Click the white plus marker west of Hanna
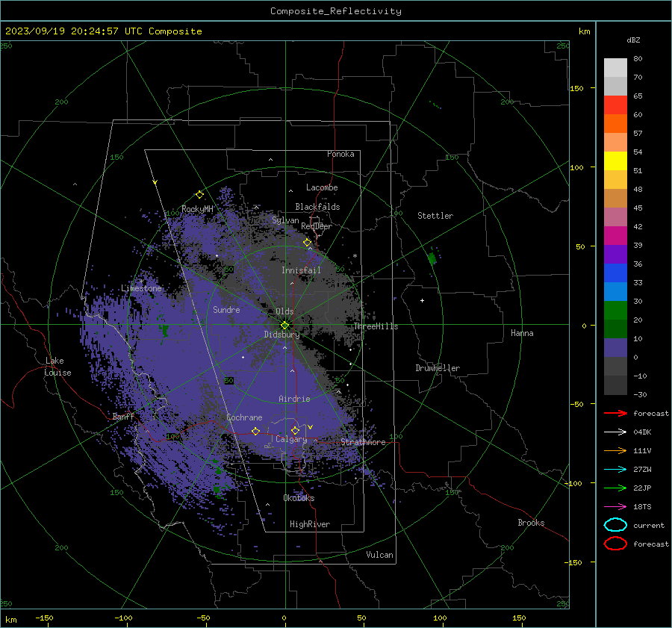Screen dimensions: 672x628 coord(422,300)
